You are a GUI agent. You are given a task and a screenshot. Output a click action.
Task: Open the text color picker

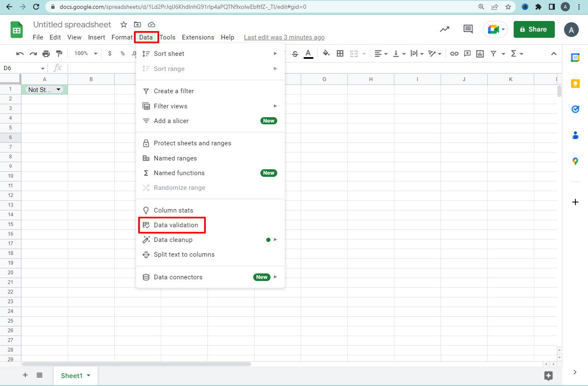(308, 54)
